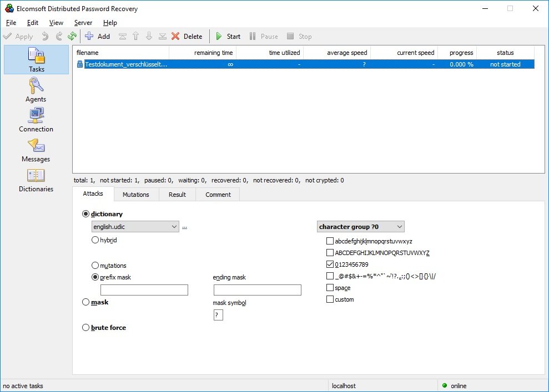Screen dimensions: 549x392
Task: Sort by status column header
Action: [505, 53]
